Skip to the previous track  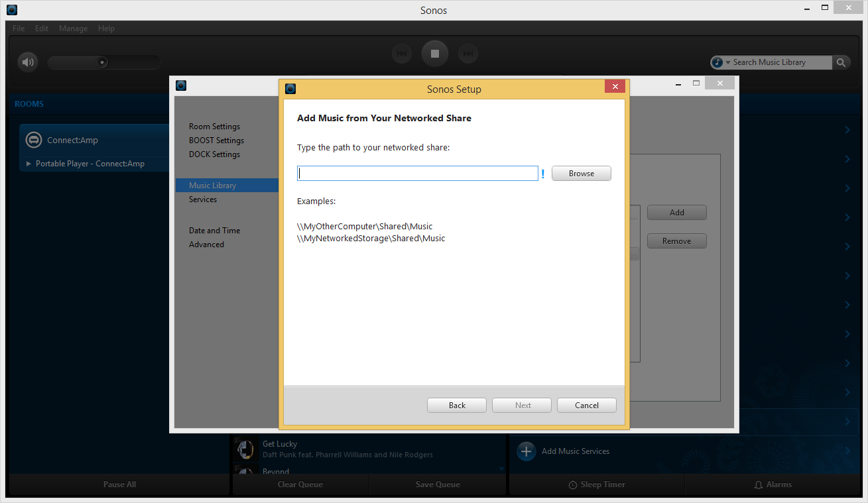point(402,54)
